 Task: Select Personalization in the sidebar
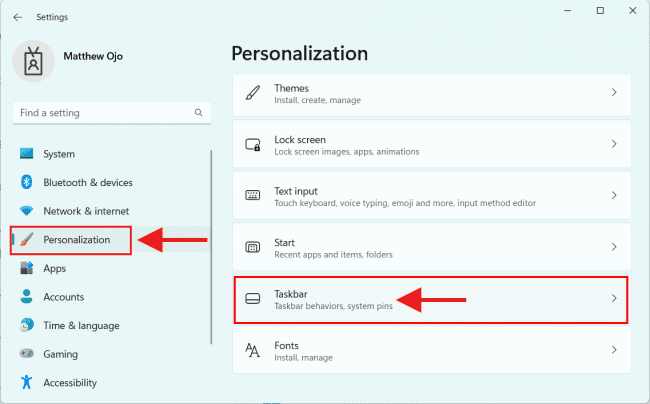coord(76,240)
